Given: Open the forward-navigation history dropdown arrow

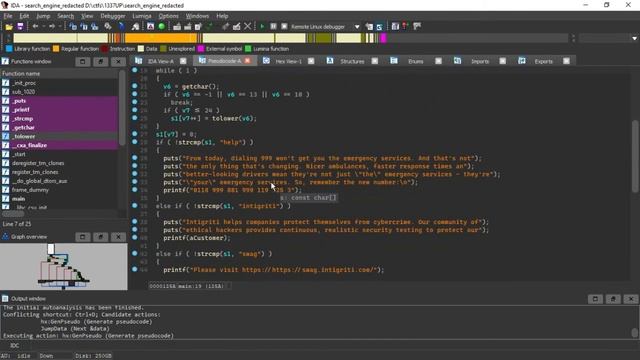Looking at the screenshot, I should [x=60, y=27].
